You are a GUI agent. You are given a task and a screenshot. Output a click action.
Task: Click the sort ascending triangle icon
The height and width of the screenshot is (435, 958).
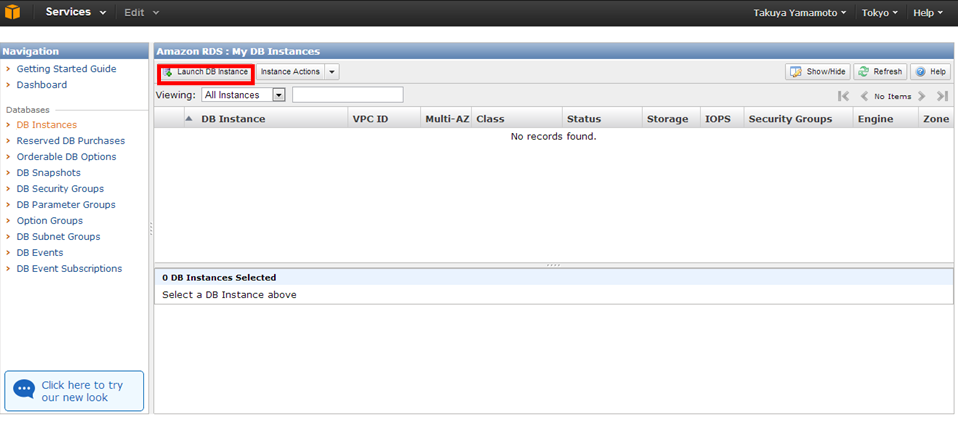coord(189,119)
